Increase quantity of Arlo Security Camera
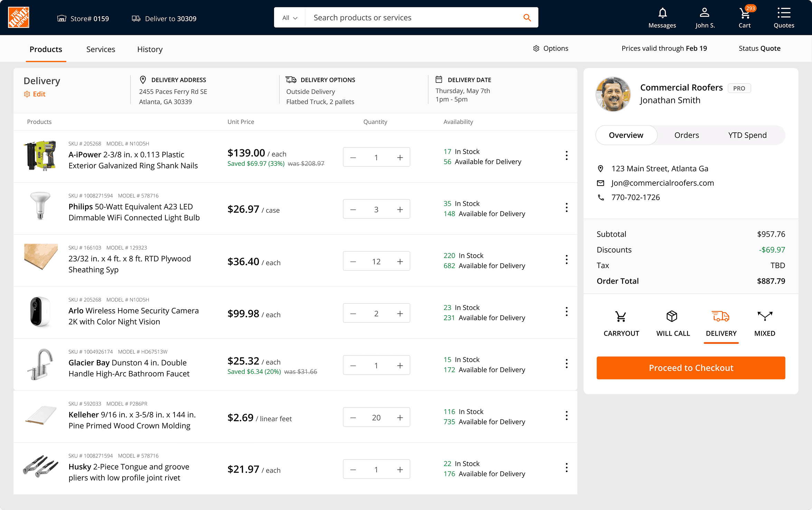812x510 pixels. [x=400, y=313]
